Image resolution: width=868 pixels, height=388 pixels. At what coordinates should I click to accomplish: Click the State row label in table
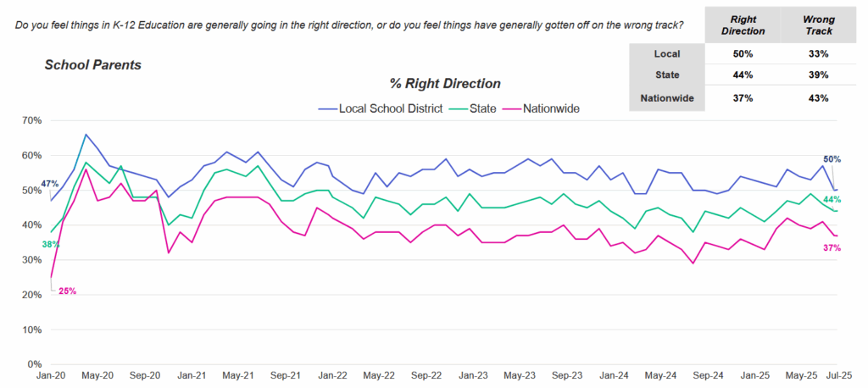click(668, 75)
